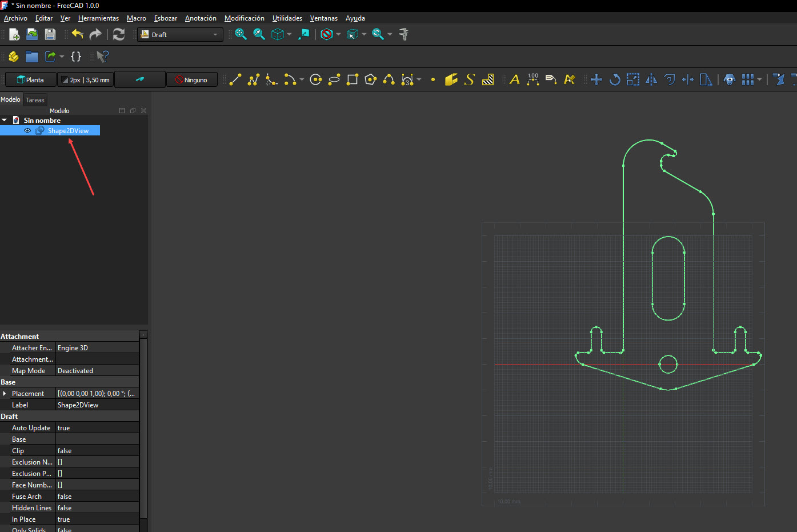Select the Hatch tool
797x532 pixels.
point(488,80)
